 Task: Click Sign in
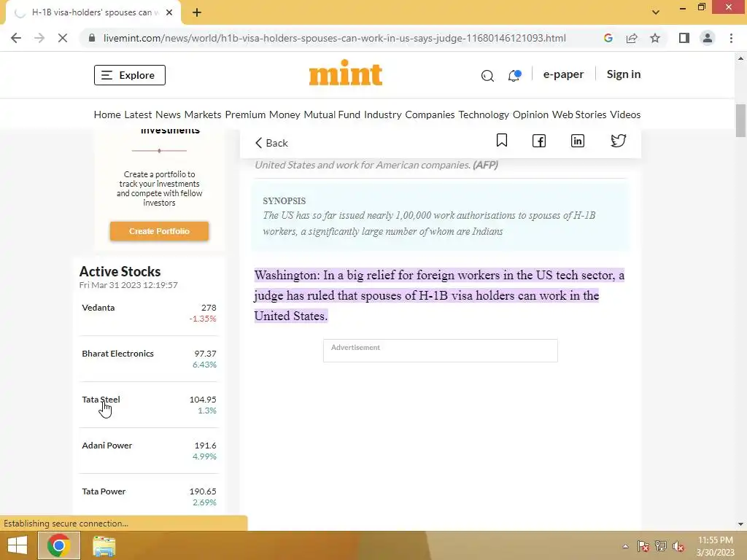623,74
